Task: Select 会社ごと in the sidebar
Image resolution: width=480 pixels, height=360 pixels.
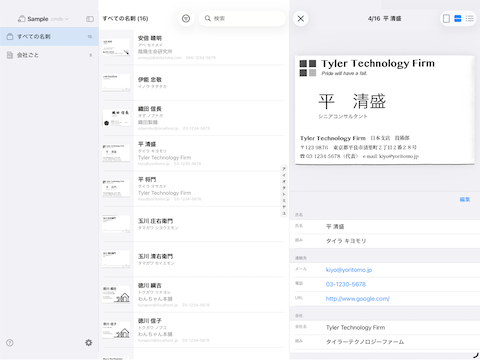Action: [49, 55]
